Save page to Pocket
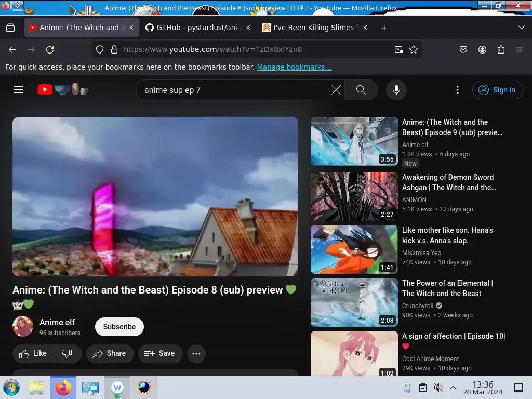Image resolution: width=532 pixels, height=399 pixels. click(463, 49)
